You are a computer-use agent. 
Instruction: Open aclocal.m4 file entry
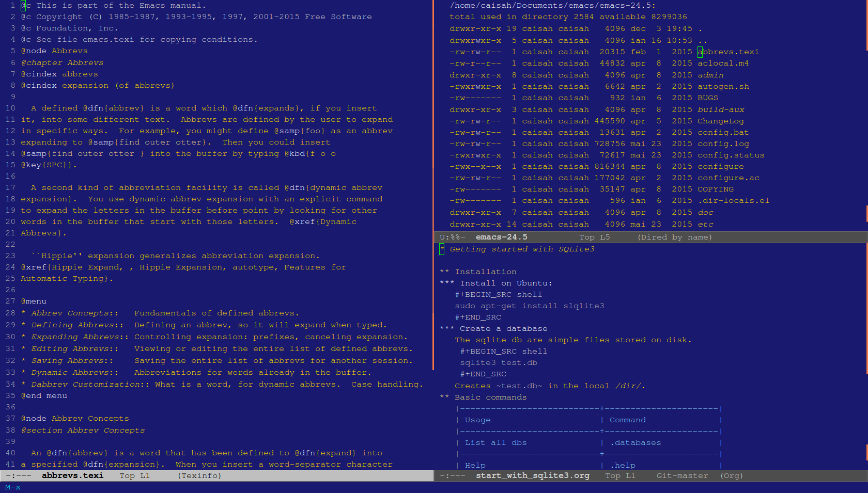pos(723,63)
